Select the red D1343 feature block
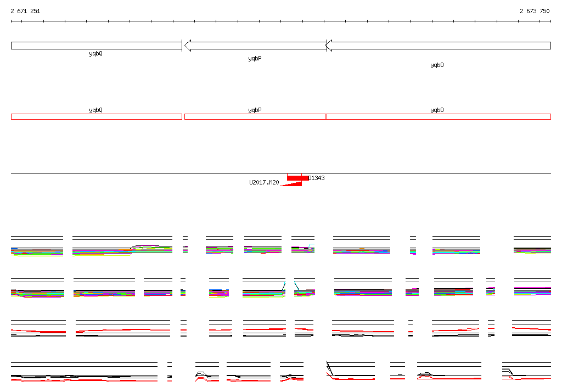This screenshot has width=562, height=392. coord(298,178)
